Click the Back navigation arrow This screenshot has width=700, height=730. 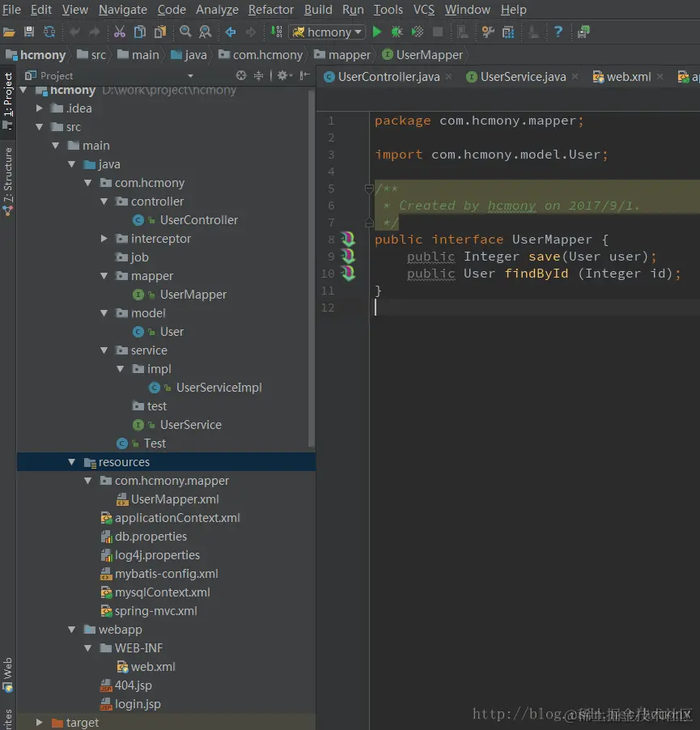point(231,32)
